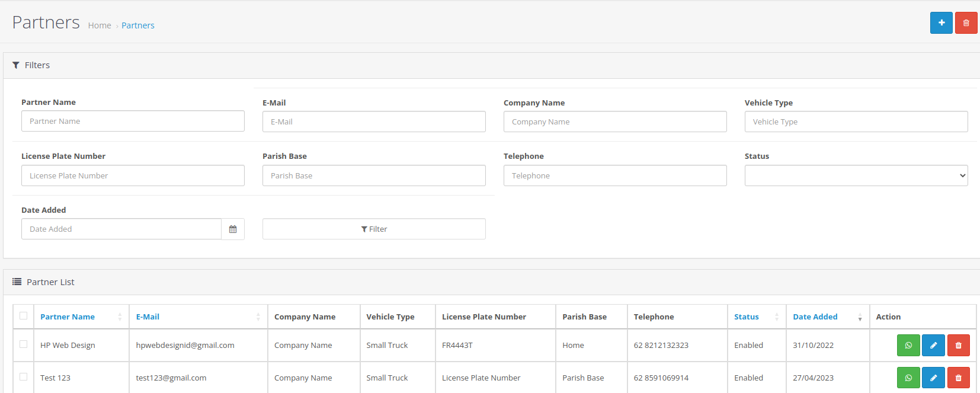Screen dimensions: 980x393
Task: Open the Status filter dropdown
Action: (x=856, y=175)
